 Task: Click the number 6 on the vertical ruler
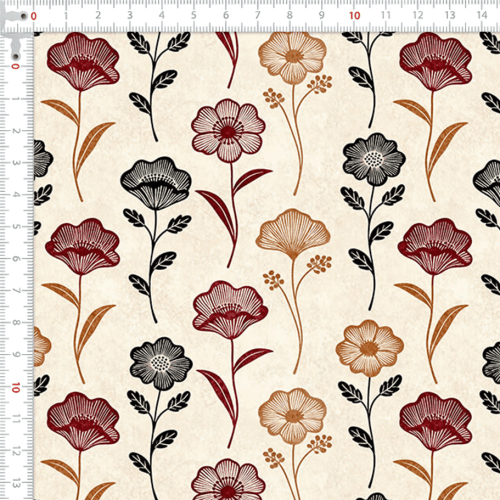[x=16, y=259]
